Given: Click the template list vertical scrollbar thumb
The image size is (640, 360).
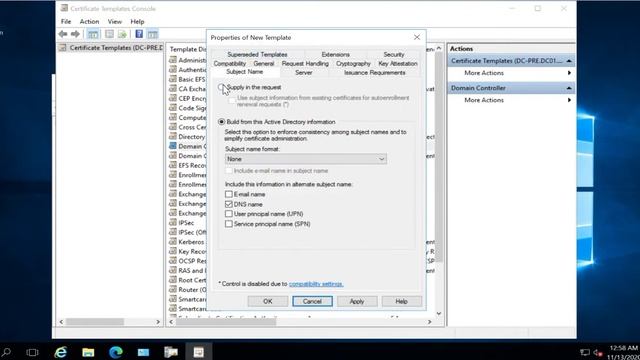Looking at the screenshot, I should click(x=439, y=157).
